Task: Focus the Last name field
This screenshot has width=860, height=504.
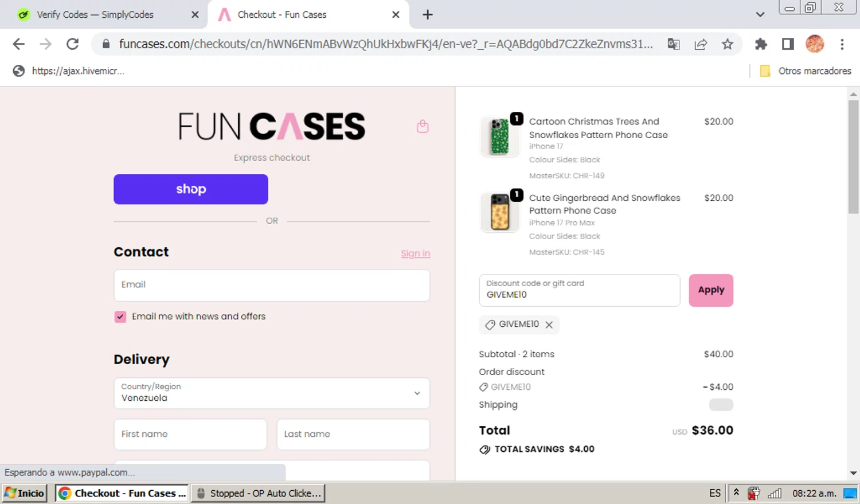Action: point(353,435)
